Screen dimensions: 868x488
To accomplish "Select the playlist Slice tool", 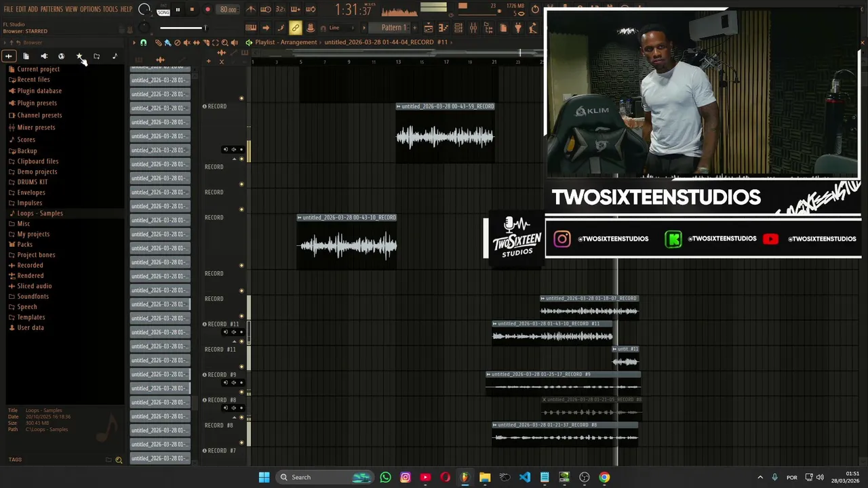I will click(x=206, y=42).
